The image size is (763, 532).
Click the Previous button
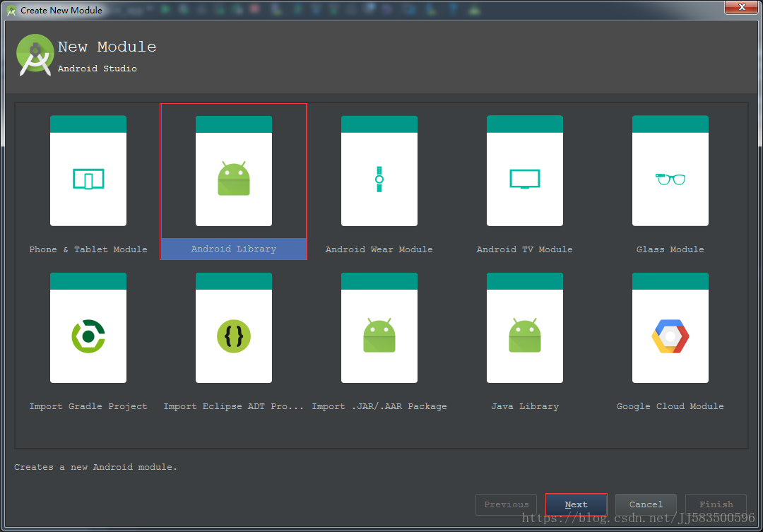[506, 504]
